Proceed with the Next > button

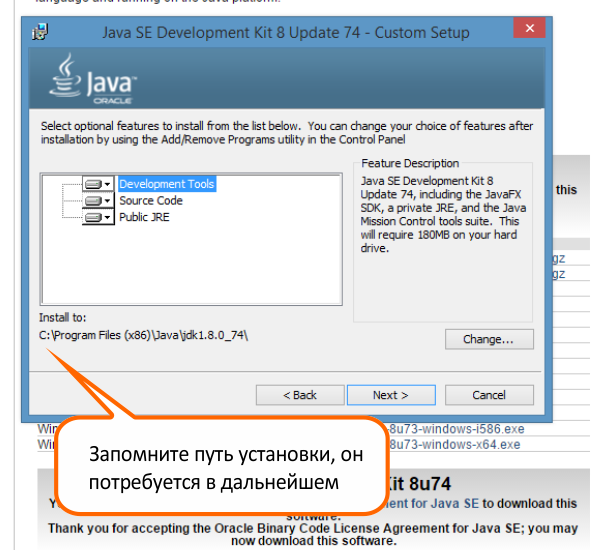[391, 395]
